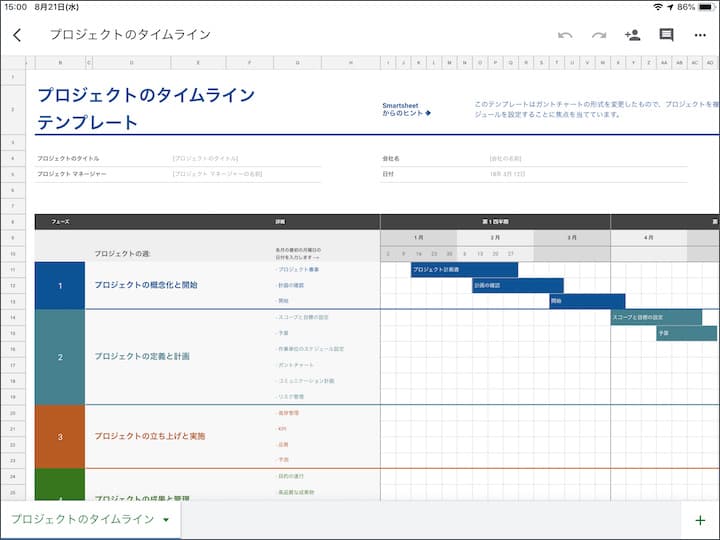Select the template title heading cell
Screen dimensions: 720x540
click(x=146, y=108)
